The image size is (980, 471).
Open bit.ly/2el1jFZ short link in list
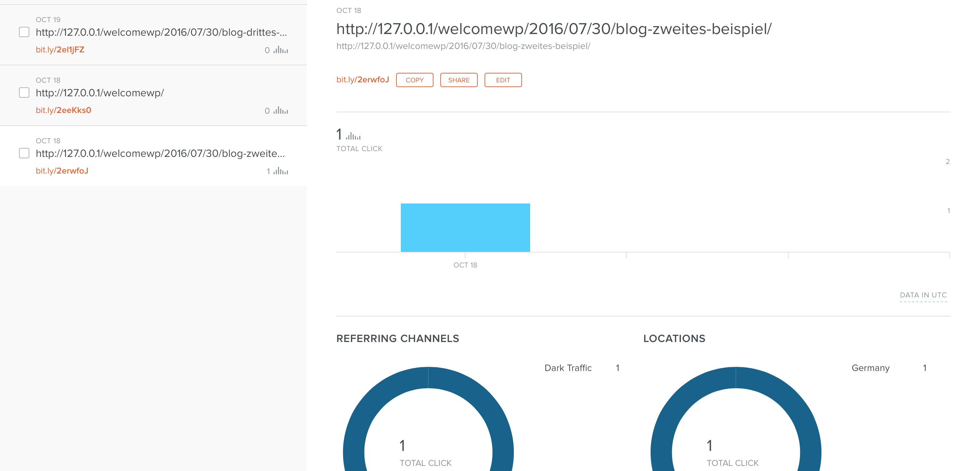tap(60, 50)
